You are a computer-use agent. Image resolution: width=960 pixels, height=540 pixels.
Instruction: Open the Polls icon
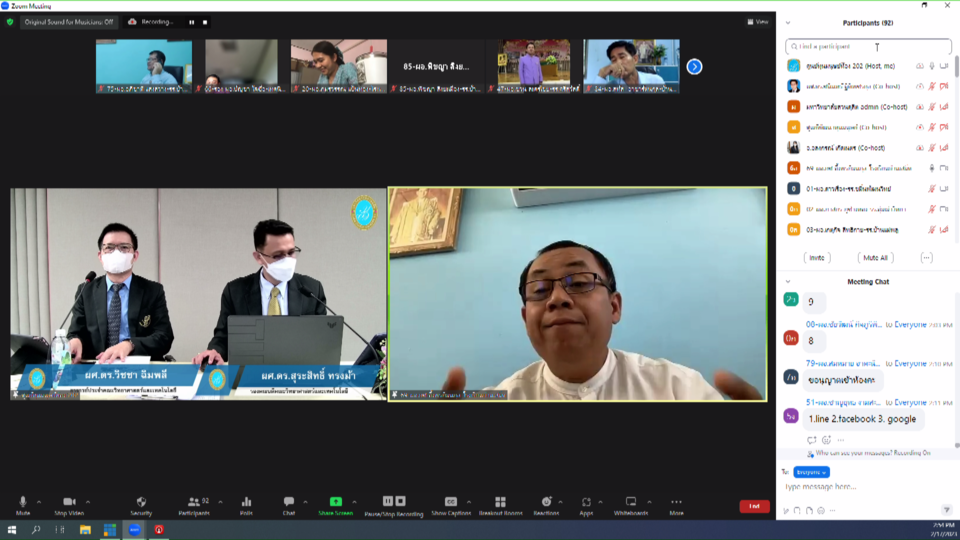(x=246, y=506)
